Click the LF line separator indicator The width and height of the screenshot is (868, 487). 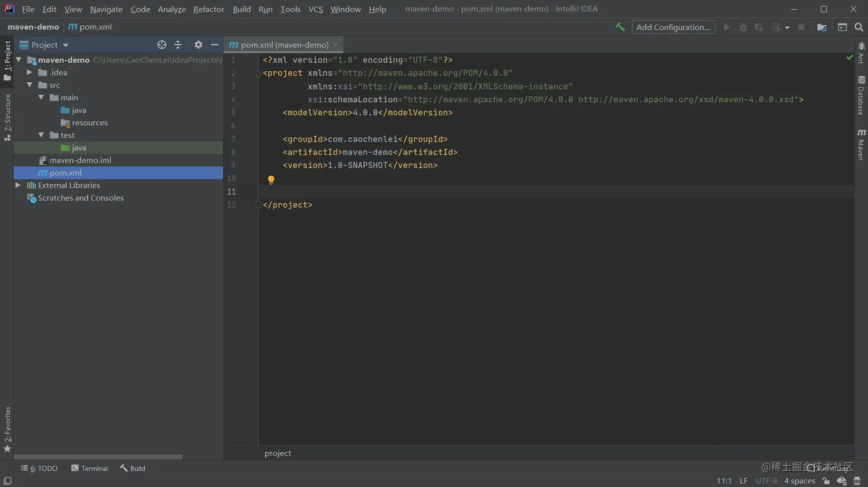point(743,481)
